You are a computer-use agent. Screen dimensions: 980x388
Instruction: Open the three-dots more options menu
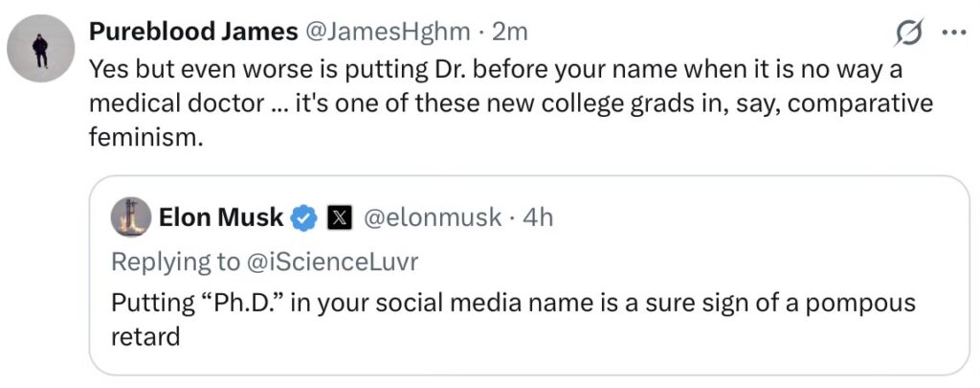[x=953, y=34]
